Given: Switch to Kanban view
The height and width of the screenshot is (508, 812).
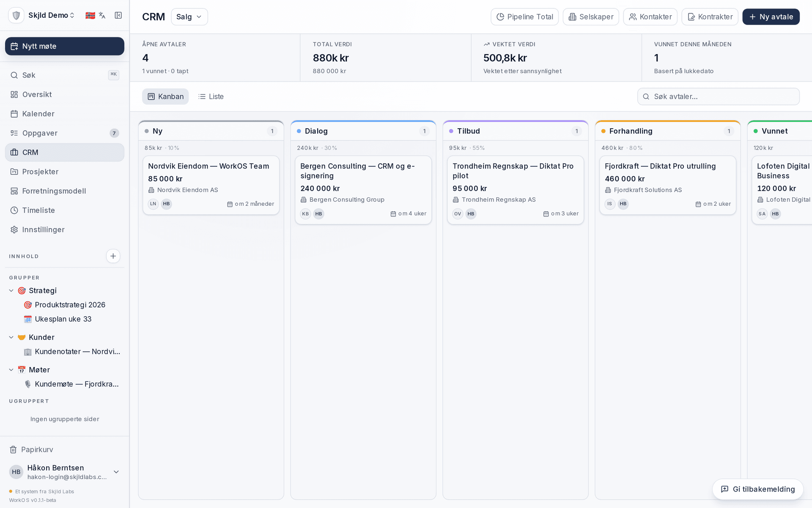Looking at the screenshot, I should [165, 97].
